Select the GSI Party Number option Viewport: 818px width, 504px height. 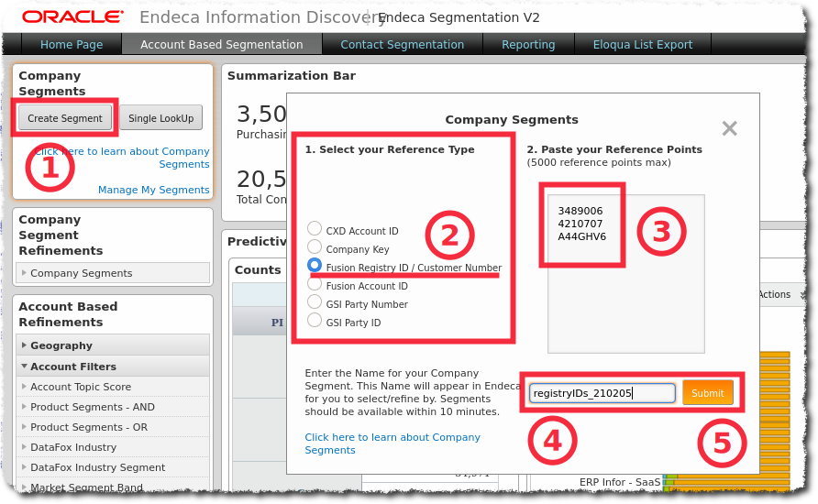point(315,302)
